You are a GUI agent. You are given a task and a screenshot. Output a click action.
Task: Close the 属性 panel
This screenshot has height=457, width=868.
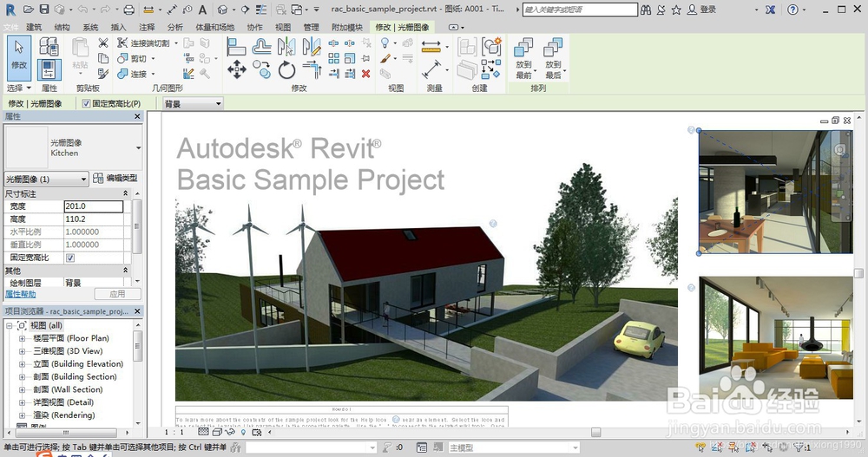pos(137,116)
